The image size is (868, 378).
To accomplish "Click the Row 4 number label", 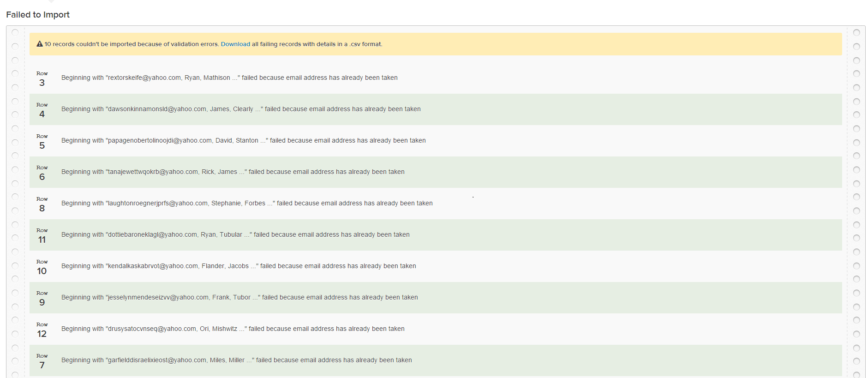I will (x=42, y=111).
